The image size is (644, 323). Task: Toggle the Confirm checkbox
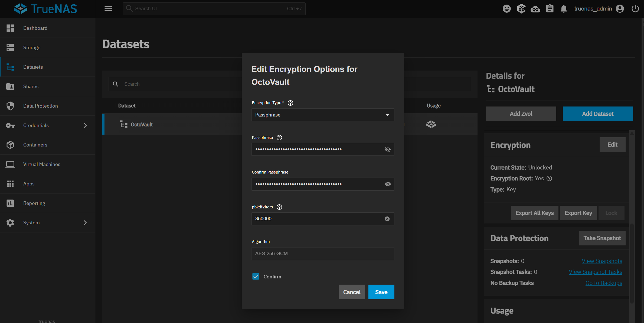(x=256, y=277)
